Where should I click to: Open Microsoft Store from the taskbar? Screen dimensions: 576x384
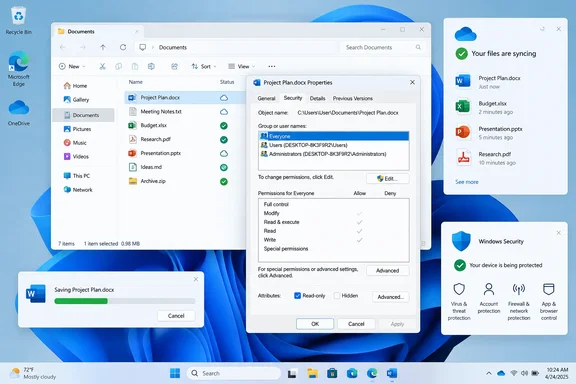click(332, 373)
